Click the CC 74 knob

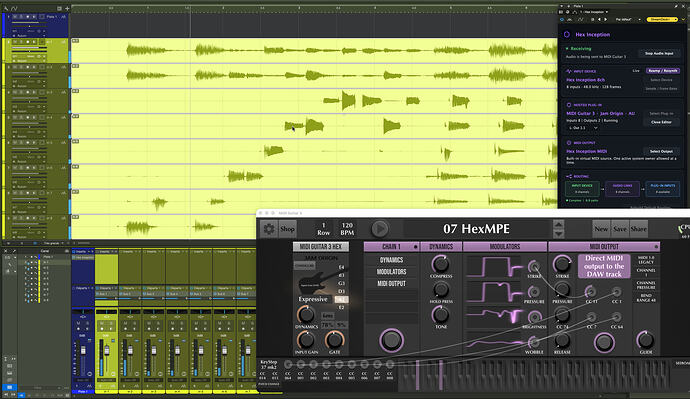tap(562, 315)
